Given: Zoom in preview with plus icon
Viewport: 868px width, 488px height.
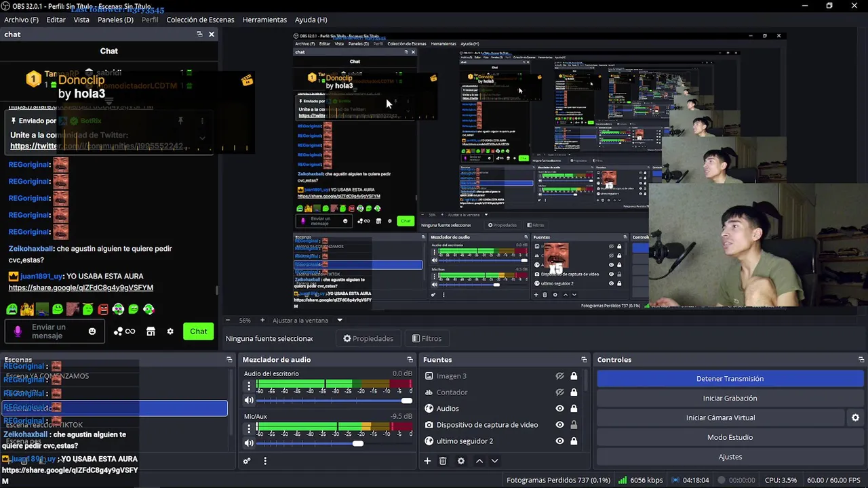Looking at the screenshot, I should (x=262, y=320).
